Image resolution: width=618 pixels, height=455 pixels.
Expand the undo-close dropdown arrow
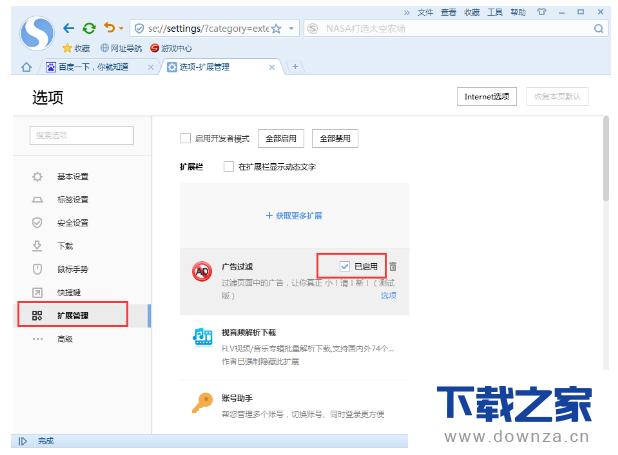pyautogui.click(x=123, y=29)
